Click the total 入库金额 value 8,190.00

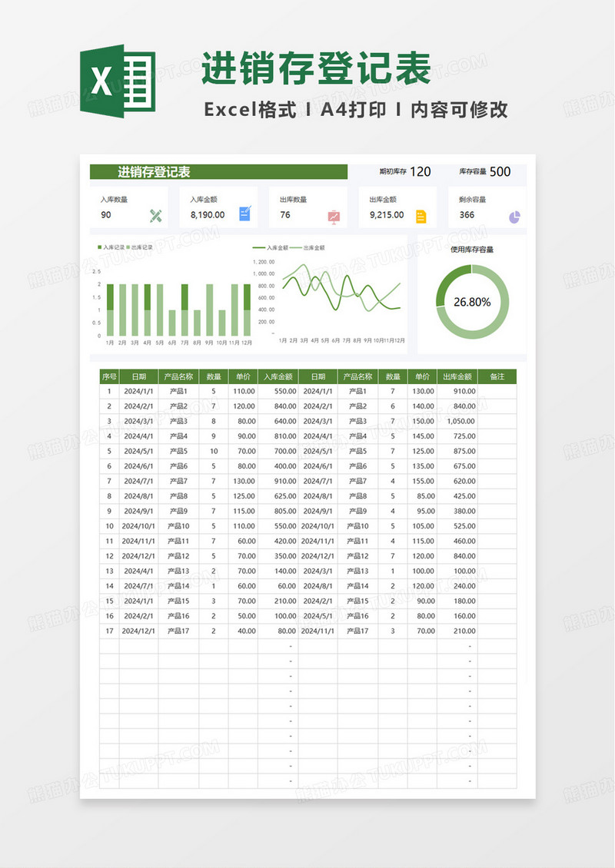(x=208, y=215)
